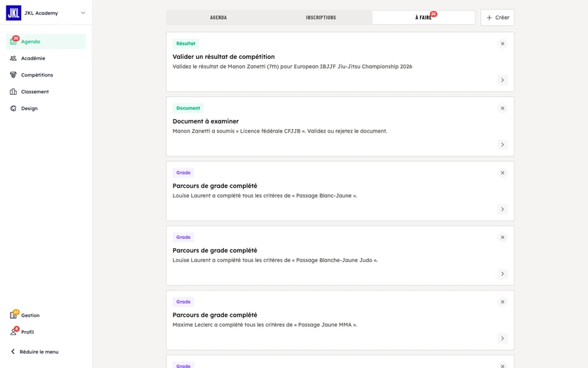Image resolution: width=588 pixels, height=368 pixels.
Task: Click title Valider un résultat de compétition
Action: click(223, 57)
